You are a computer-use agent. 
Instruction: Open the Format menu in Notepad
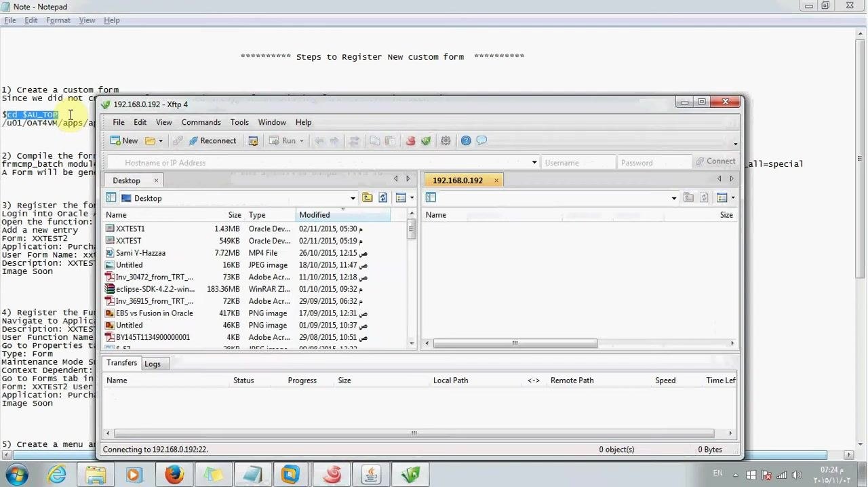(58, 20)
